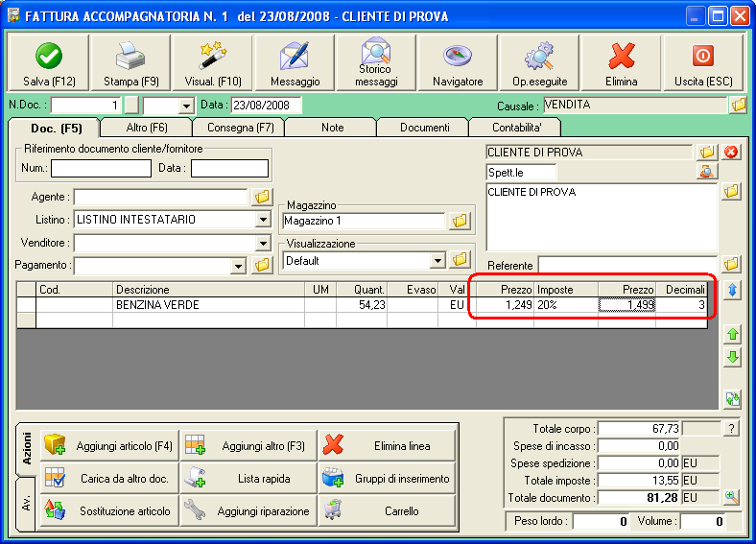Focus the N.Doc. number field
The width and height of the screenshot is (756, 544).
point(85,106)
